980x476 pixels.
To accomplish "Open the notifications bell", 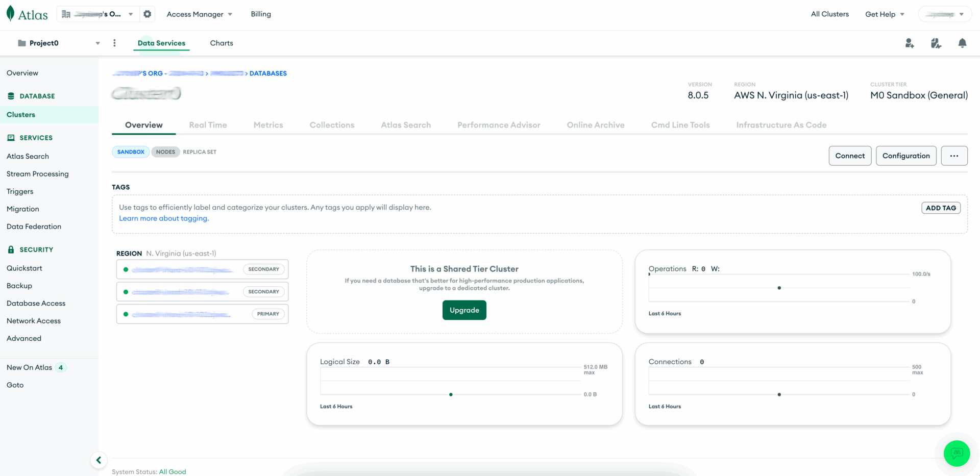I will point(962,43).
